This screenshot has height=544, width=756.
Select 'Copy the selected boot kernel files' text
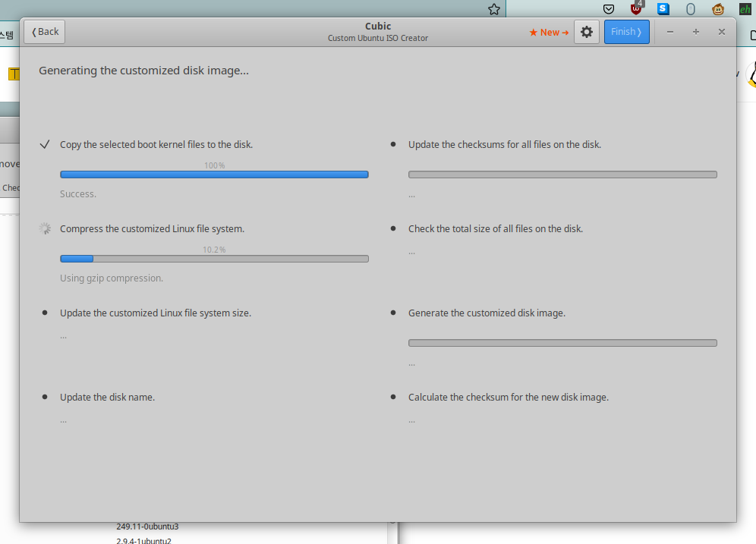pyautogui.click(x=156, y=145)
